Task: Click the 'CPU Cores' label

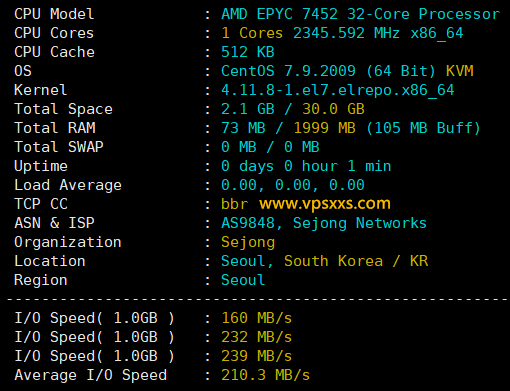Action: pos(54,33)
